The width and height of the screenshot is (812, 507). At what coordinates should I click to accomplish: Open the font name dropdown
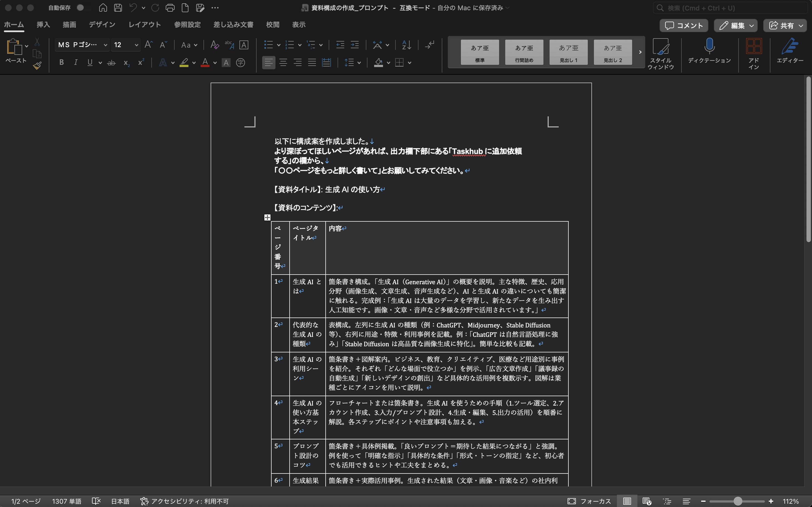pos(105,45)
